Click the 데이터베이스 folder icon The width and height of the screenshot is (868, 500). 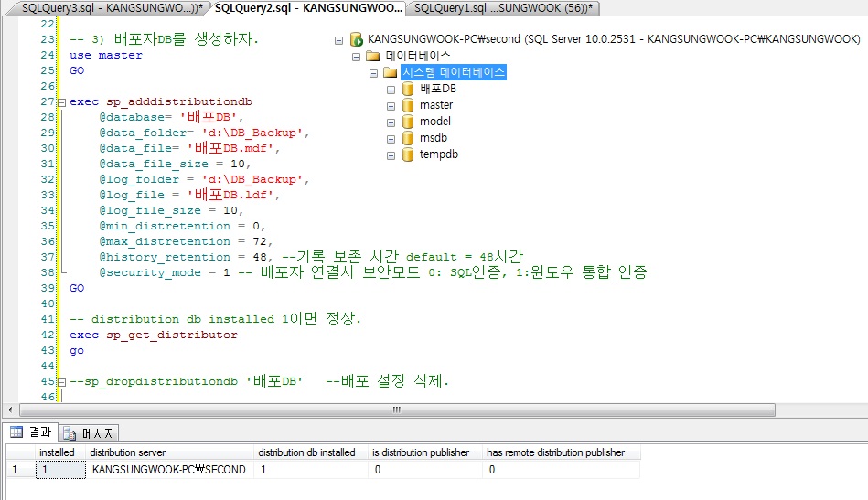pyautogui.click(x=373, y=56)
